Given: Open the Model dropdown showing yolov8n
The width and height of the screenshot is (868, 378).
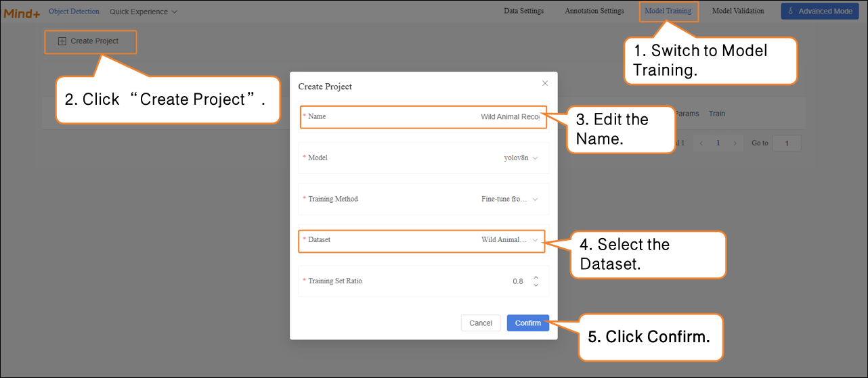Looking at the screenshot, I should tap(521, 158).
